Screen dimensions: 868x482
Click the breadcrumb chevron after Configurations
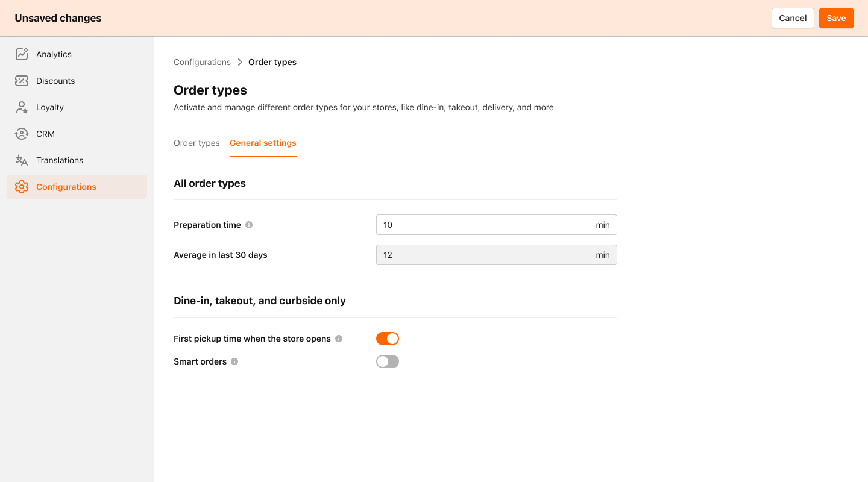tap(239, 62)
